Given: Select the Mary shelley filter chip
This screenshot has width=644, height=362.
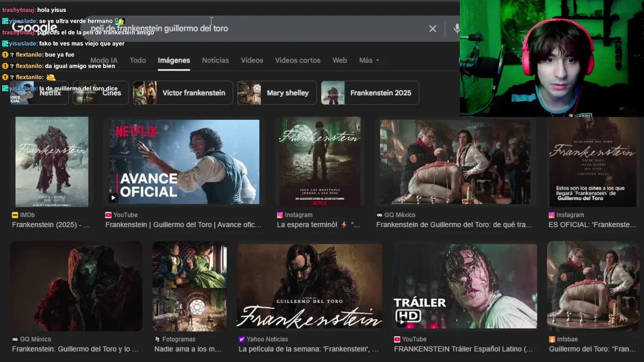Looking at the screenshot, I should point(277,93).
